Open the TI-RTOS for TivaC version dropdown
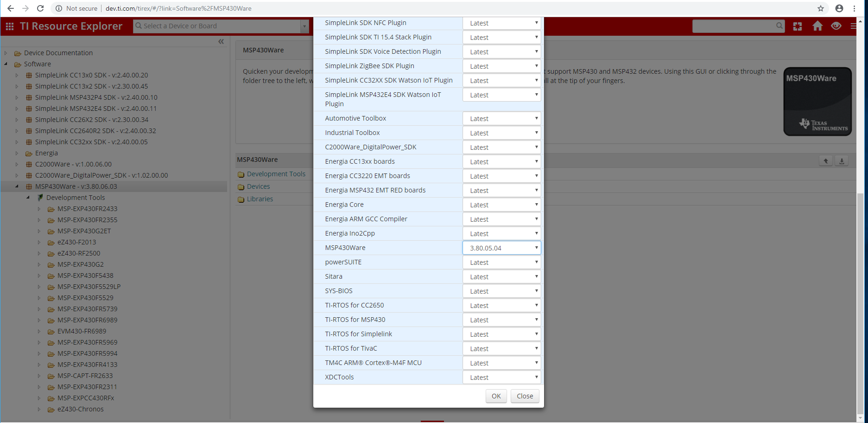868x423 pixels. coord(502,349)
